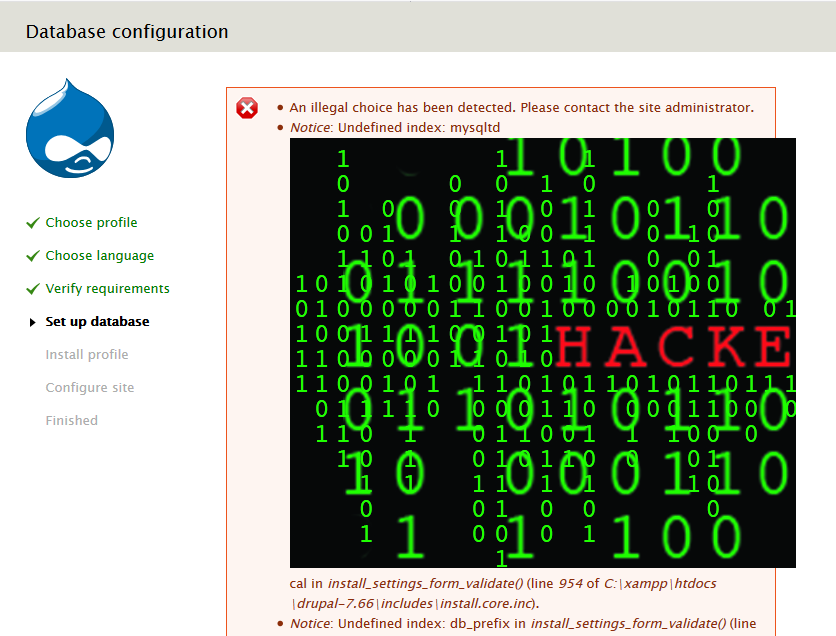Viewport: 836px width, 636px height.
Task: Click the db_prefix undefined index notice
Action: click(x=522, y=624)
